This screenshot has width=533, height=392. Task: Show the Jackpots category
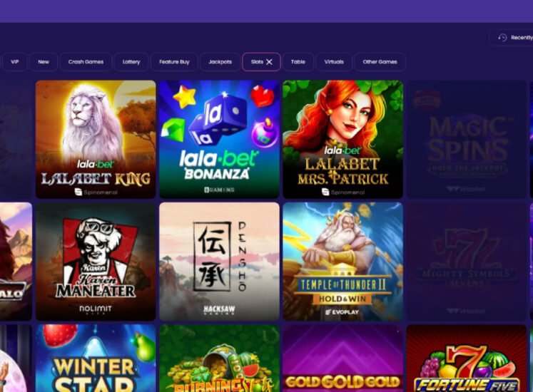220,62
